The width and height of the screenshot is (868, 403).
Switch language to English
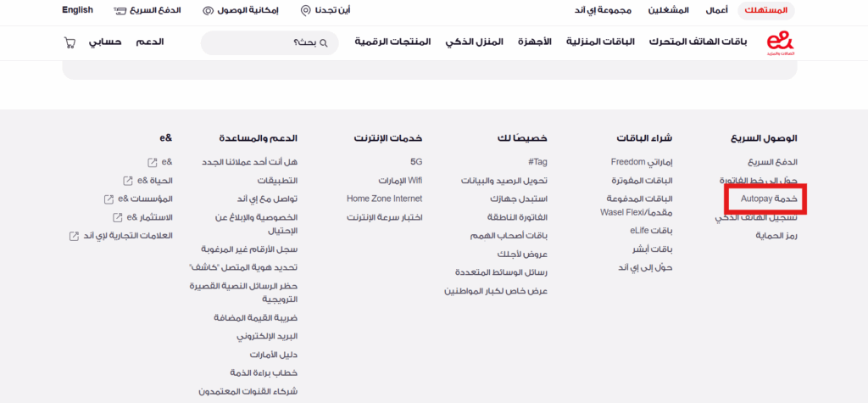tap(77, 10)
